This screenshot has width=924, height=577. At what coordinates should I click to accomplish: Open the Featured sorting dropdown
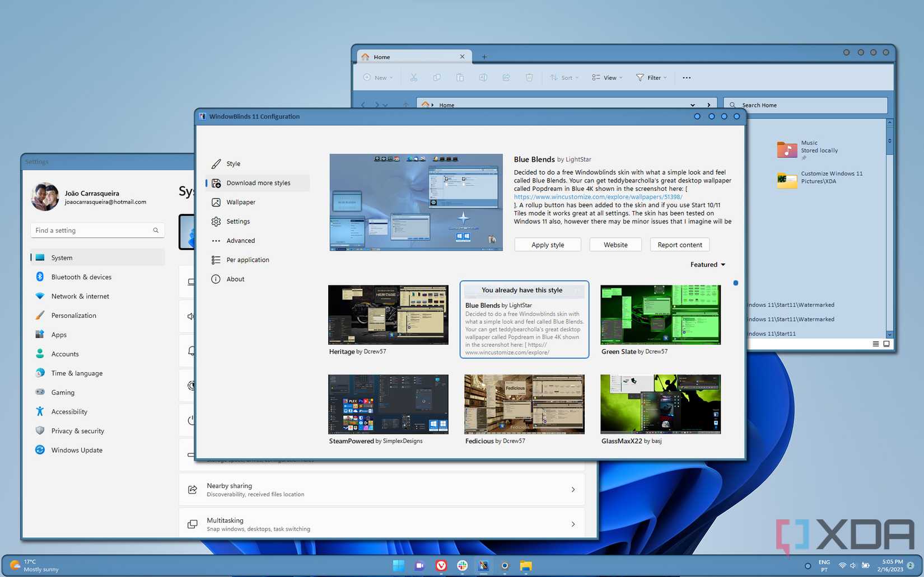[707, 264]
